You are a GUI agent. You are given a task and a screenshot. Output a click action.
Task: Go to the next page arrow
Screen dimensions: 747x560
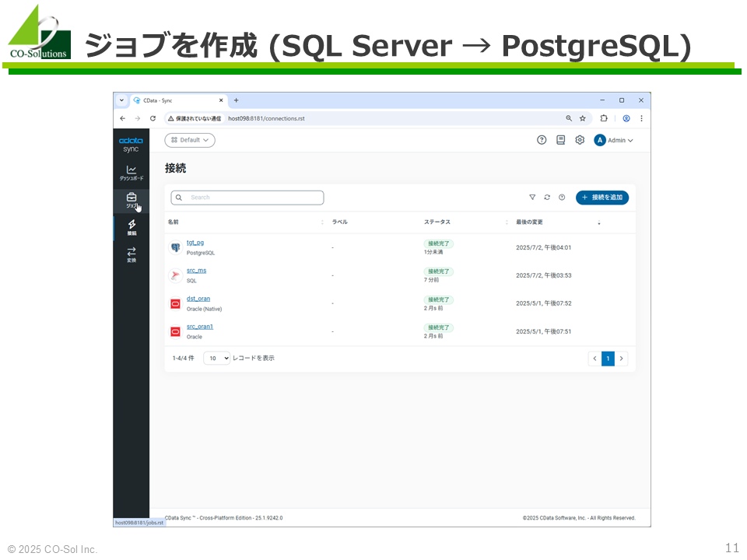click(621, 359)
